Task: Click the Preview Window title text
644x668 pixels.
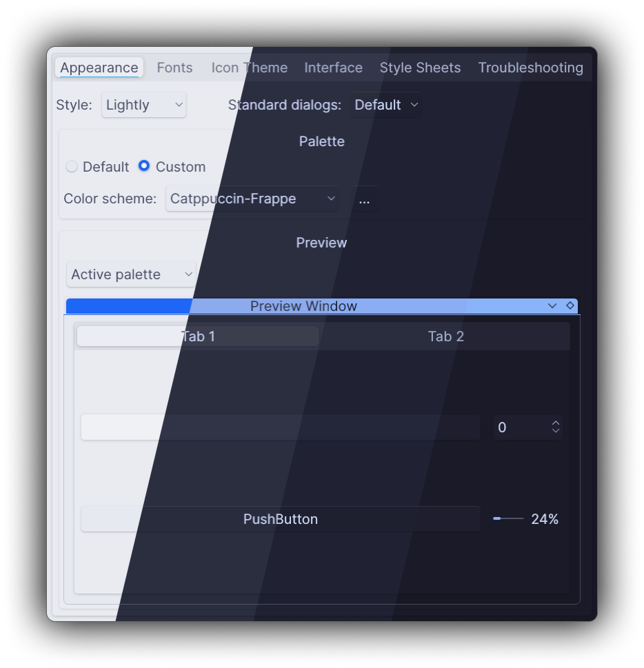Action: pyautogui.click(x=303, y=306)
